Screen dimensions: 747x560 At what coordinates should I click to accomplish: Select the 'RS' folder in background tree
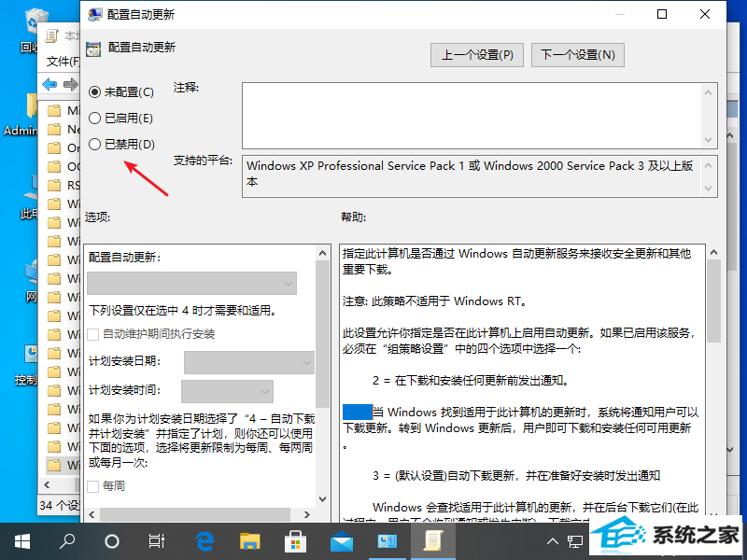(x=63, y=185)
